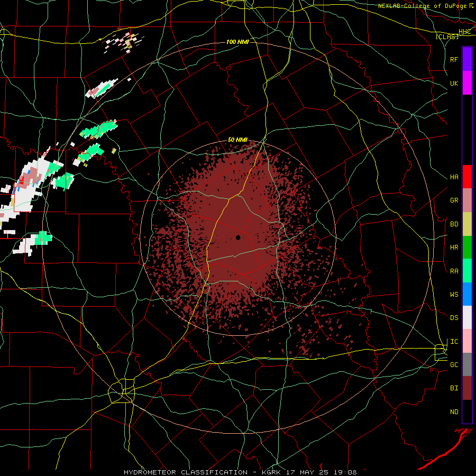Click the RF purple legend swatch

click(467, 59)
